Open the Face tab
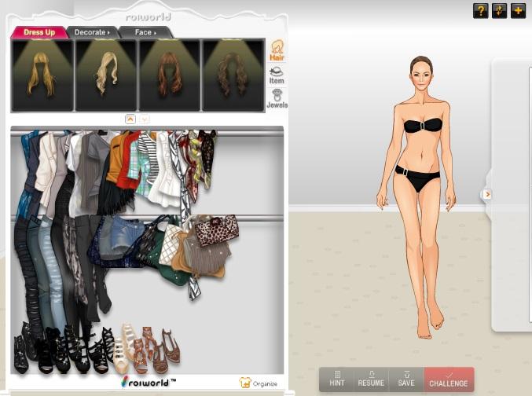 [x=145, y=32]
